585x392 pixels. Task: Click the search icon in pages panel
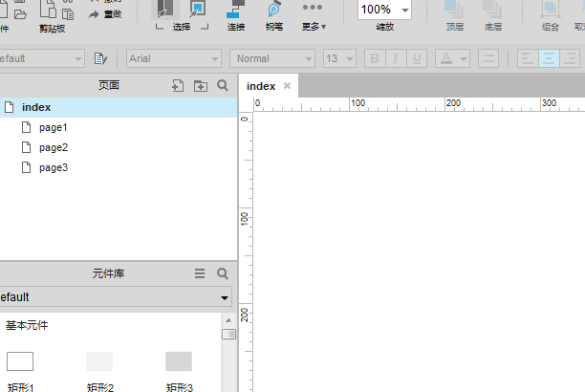click(223, 85)
